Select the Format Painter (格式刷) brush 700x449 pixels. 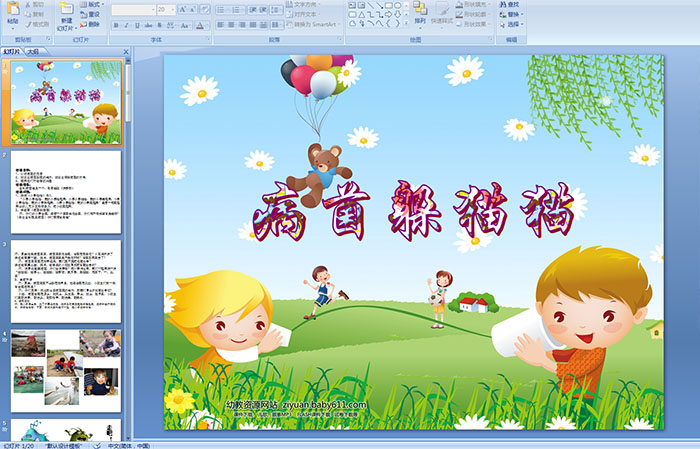[x=28, y=24]
